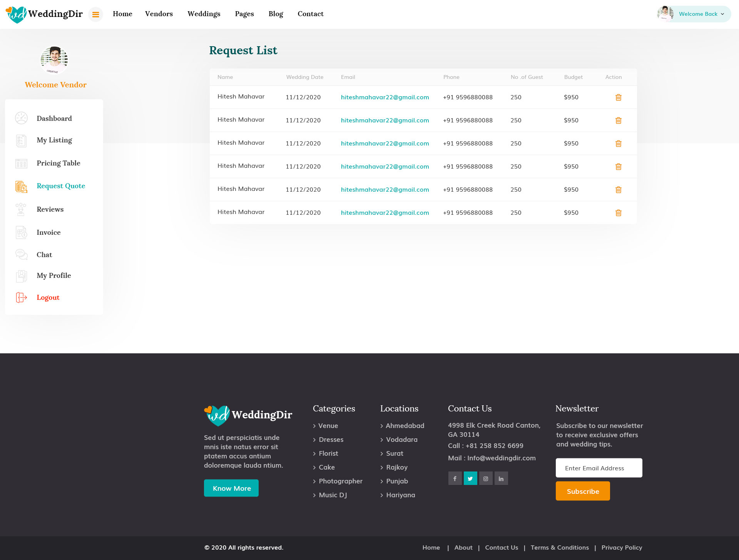Screen dimensions: 739x560
Task: Open the Twitter social icon in footer
Action: click(470, 478)
